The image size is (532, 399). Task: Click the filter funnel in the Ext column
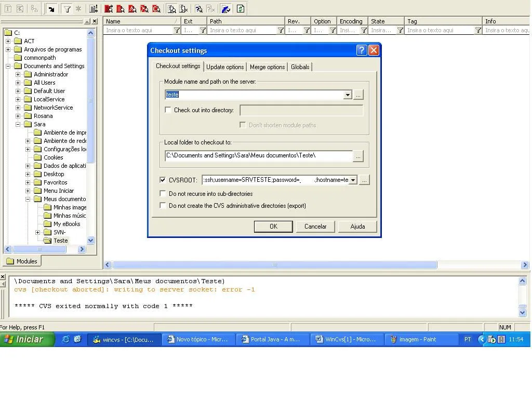click(203, 30)
